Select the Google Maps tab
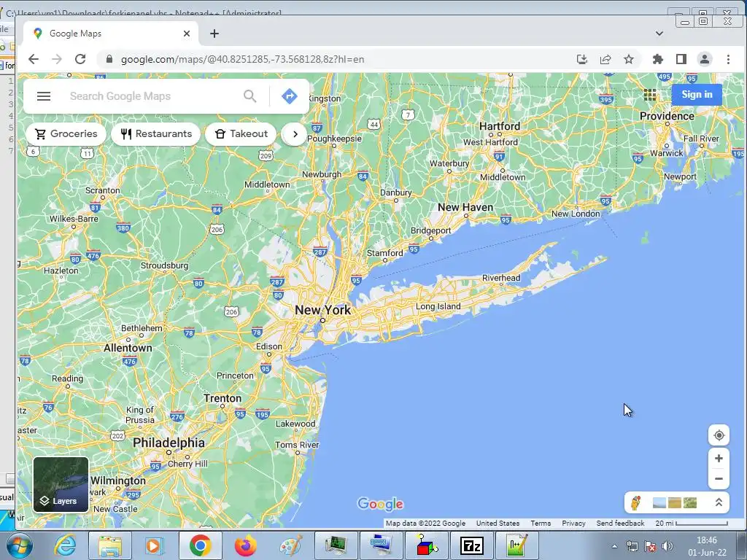Screen dimensions: 747x560 pos(111,34)
